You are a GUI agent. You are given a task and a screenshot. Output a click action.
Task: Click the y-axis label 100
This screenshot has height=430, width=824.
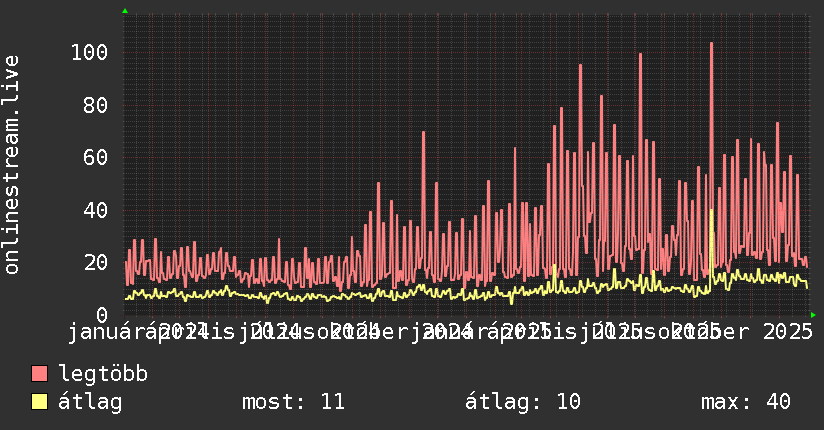coord(89,53)
